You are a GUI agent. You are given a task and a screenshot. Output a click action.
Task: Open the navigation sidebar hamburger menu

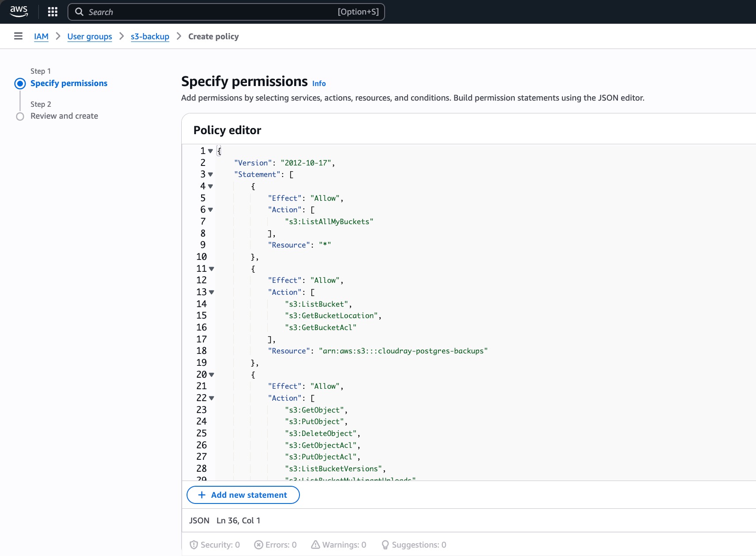coord(18,36)
